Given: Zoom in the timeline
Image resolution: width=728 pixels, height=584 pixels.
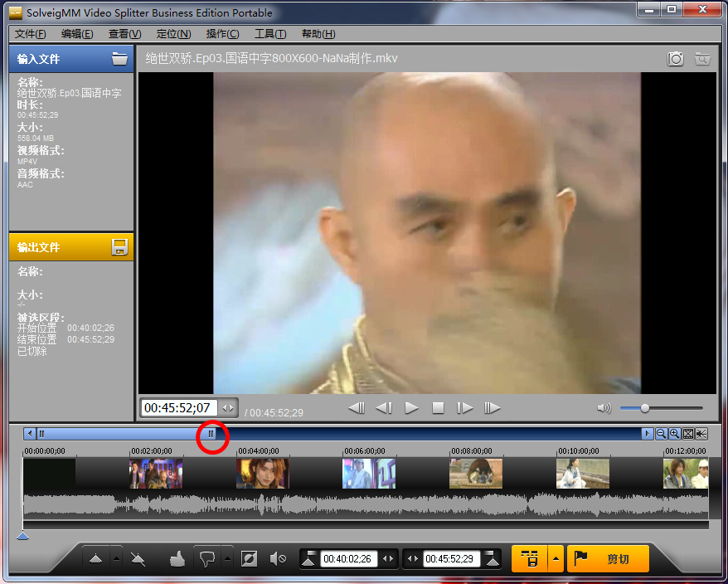Looking at the screenshot, I should [x=674, y=434].
